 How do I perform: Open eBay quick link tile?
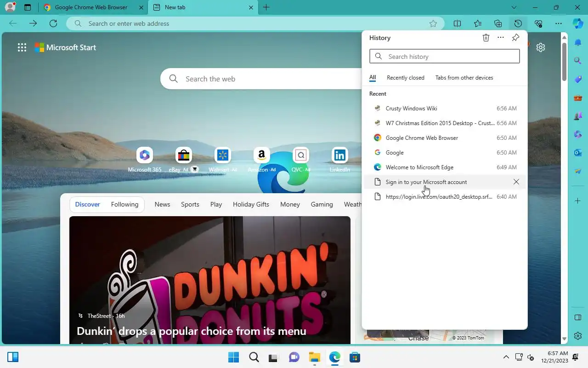pos(184,160)
